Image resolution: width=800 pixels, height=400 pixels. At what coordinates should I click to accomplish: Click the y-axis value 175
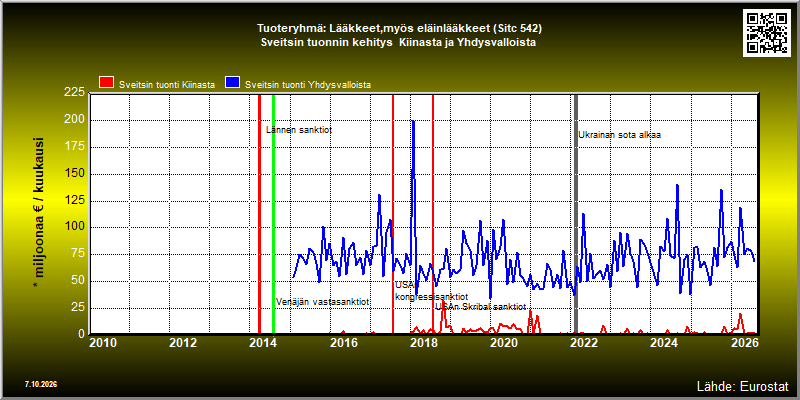pos(74,147)
